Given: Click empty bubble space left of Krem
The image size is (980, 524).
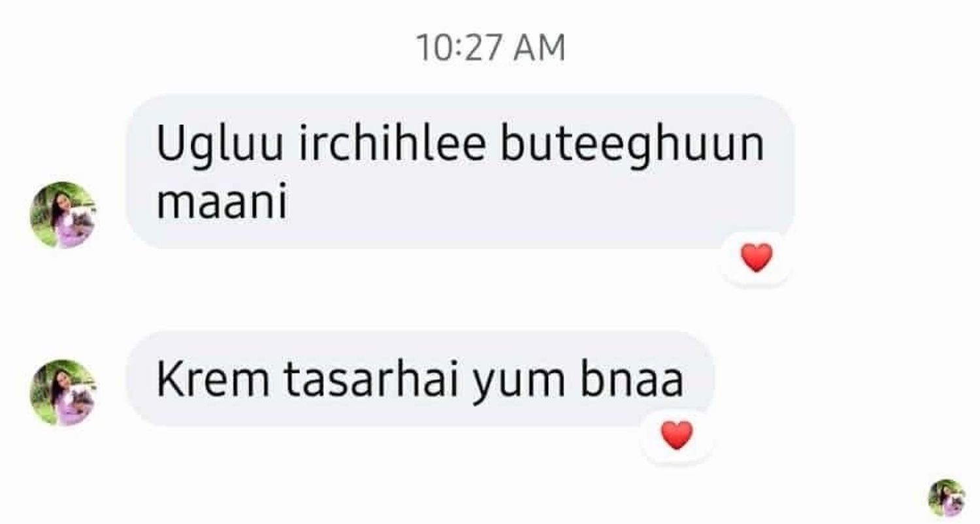Looking at the screenshot, I should tap(141, 380).
